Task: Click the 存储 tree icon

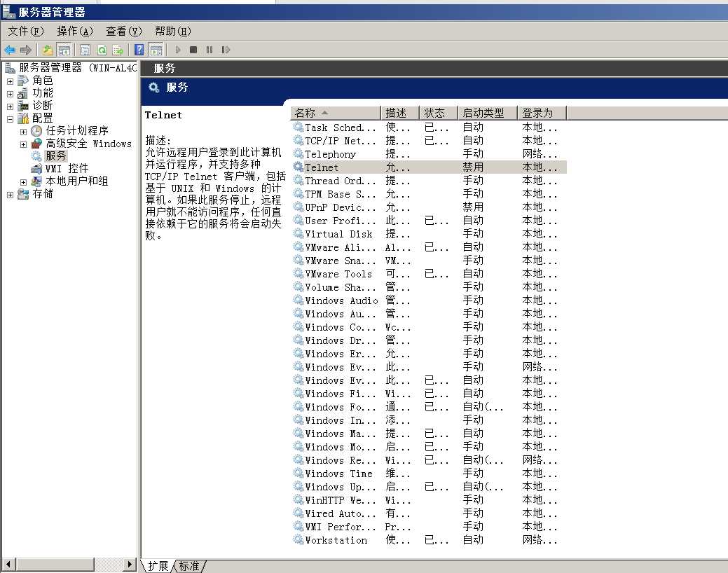Action: coord(22,194)
